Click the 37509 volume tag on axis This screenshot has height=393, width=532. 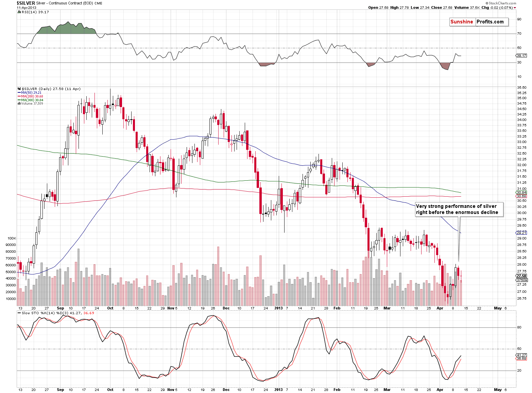(x=522, y=280)
